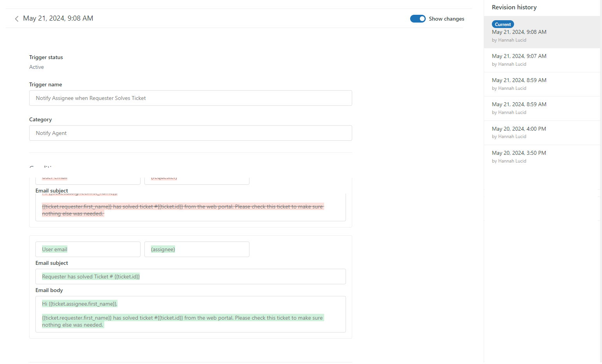Viewport: 602px width, 364px height.
Task: Toggle the Show changes switch off
Action: pos(418,19)
